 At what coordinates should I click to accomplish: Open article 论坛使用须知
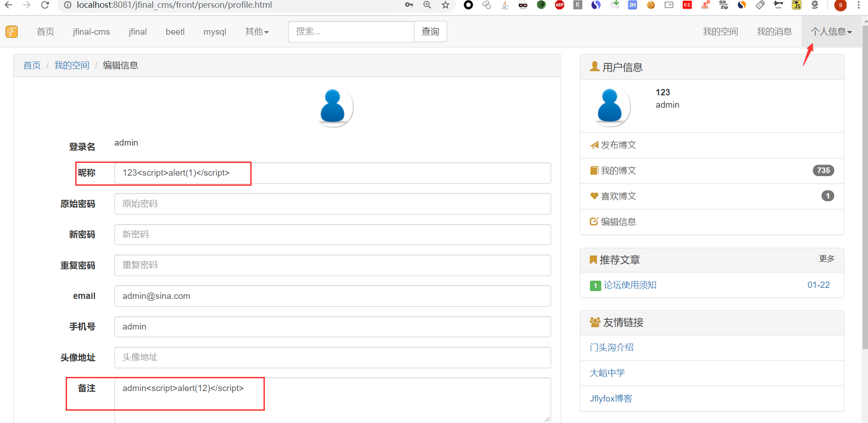tap(630, 285)
